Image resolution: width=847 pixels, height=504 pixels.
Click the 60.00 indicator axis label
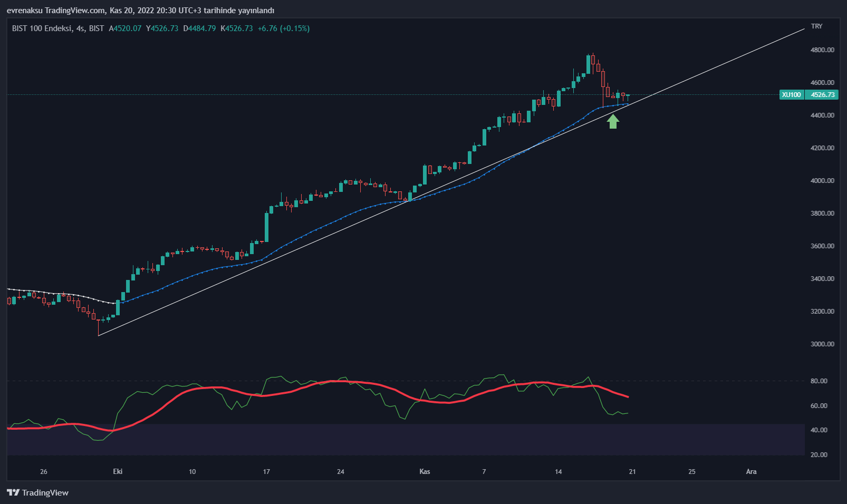click(x=819, y=406)
